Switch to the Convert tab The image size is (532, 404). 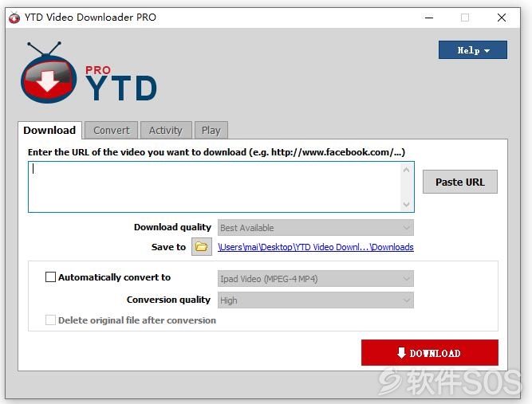click(112, 131)
